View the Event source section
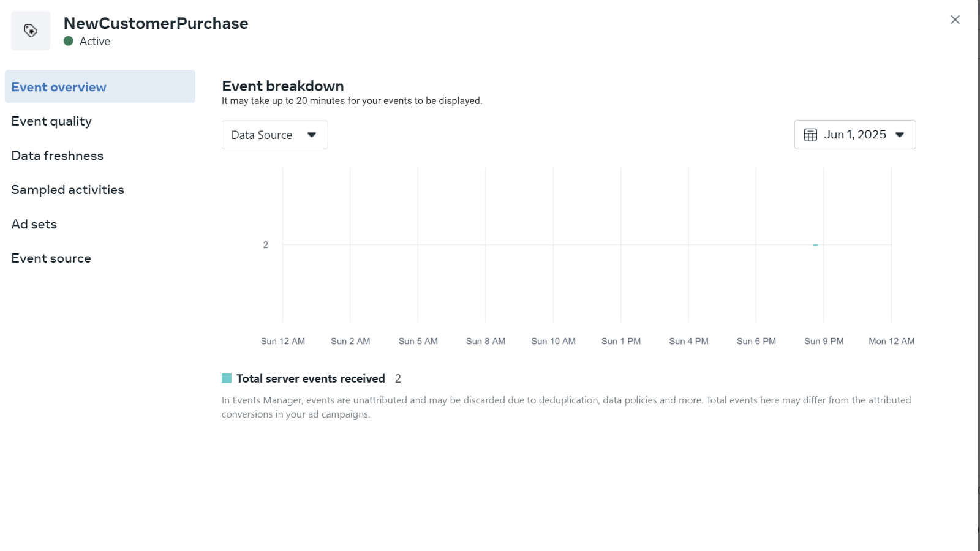 51,258
